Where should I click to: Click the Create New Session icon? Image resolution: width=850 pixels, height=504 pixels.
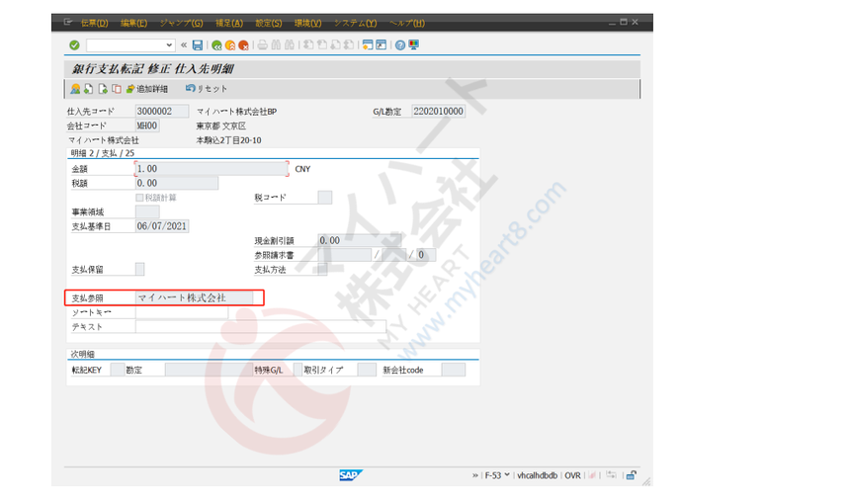(368, 45)
